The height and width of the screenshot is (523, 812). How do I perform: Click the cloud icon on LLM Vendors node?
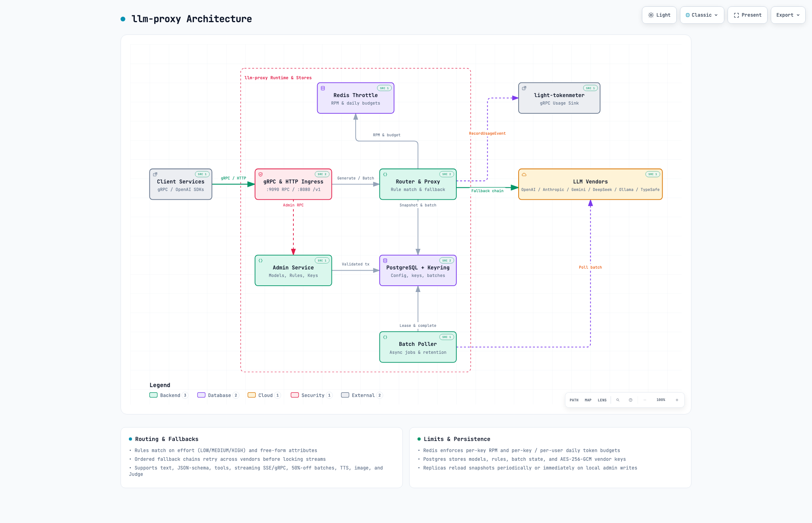524,174
